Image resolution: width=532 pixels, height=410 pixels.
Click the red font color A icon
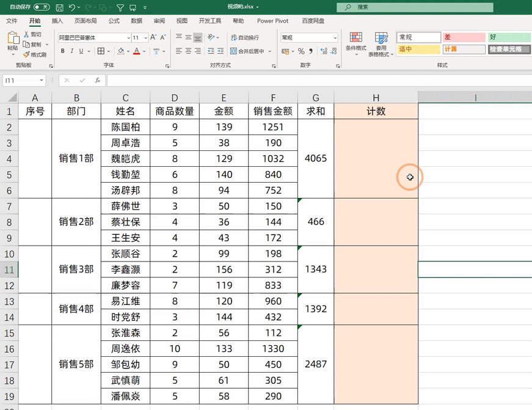click(x=136, y=51)
